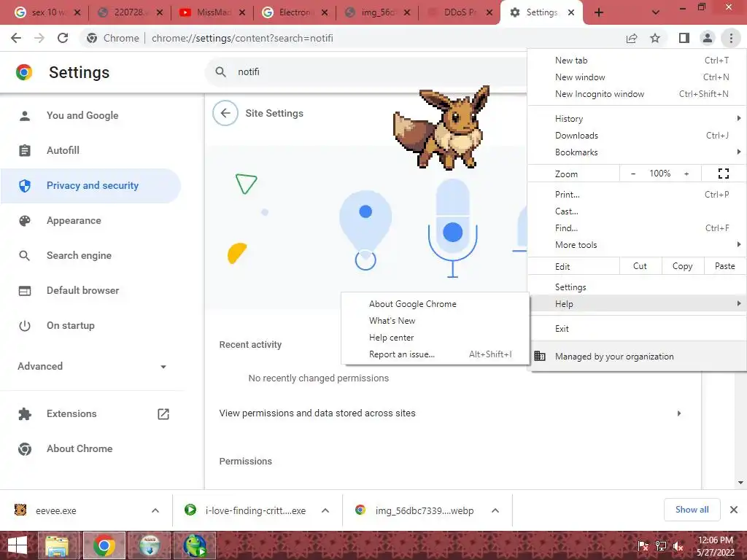Select Exit in Chrome menu
This screenshot has height=560, width=747.
point(638,329)
